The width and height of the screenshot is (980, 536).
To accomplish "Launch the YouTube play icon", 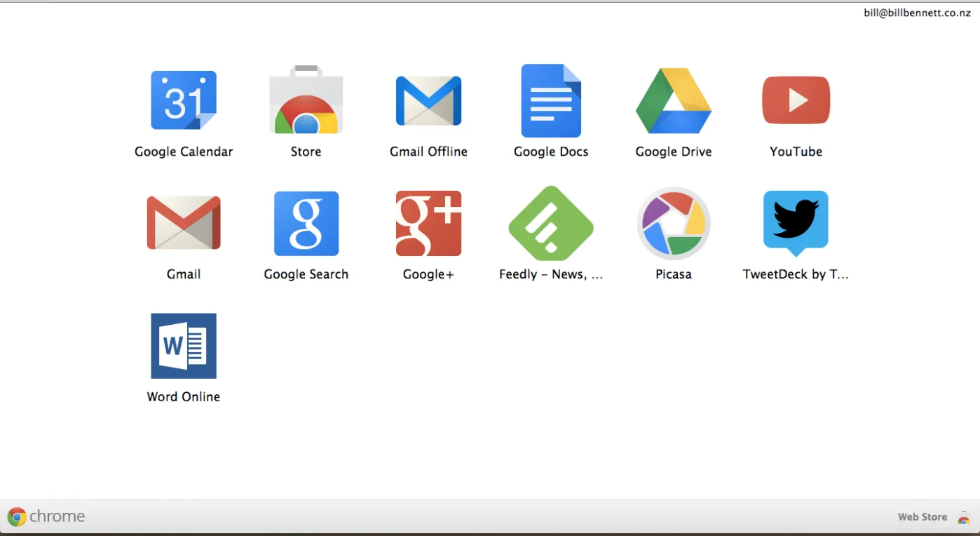I will pyautogui.click(x=796, y=100).
